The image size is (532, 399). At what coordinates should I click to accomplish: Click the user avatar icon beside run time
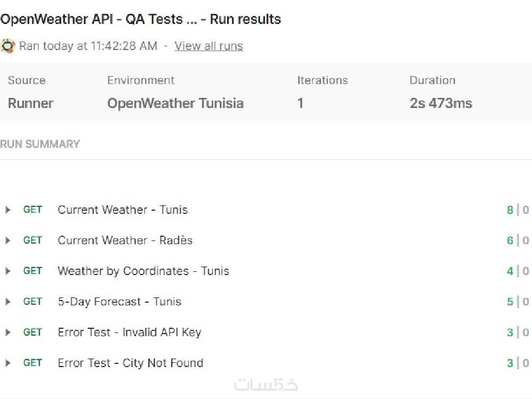tap(8, 46)
